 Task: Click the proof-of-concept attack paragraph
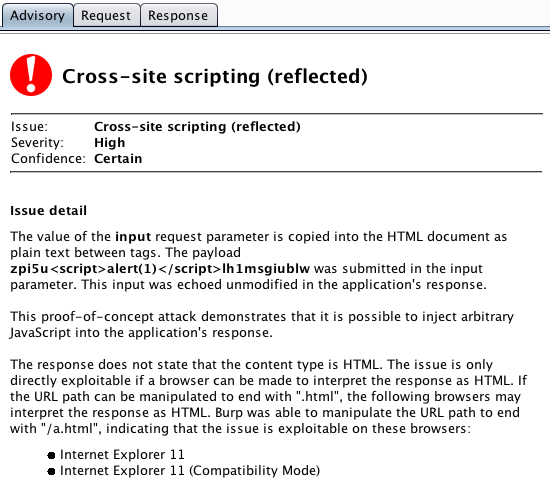(x=262, y=325)
